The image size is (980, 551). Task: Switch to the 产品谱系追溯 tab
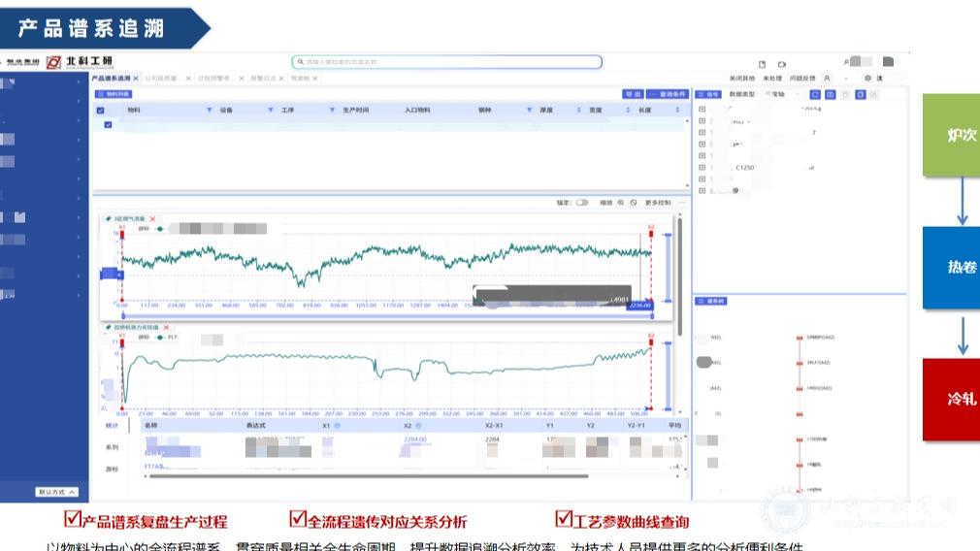tap(112, 78)
